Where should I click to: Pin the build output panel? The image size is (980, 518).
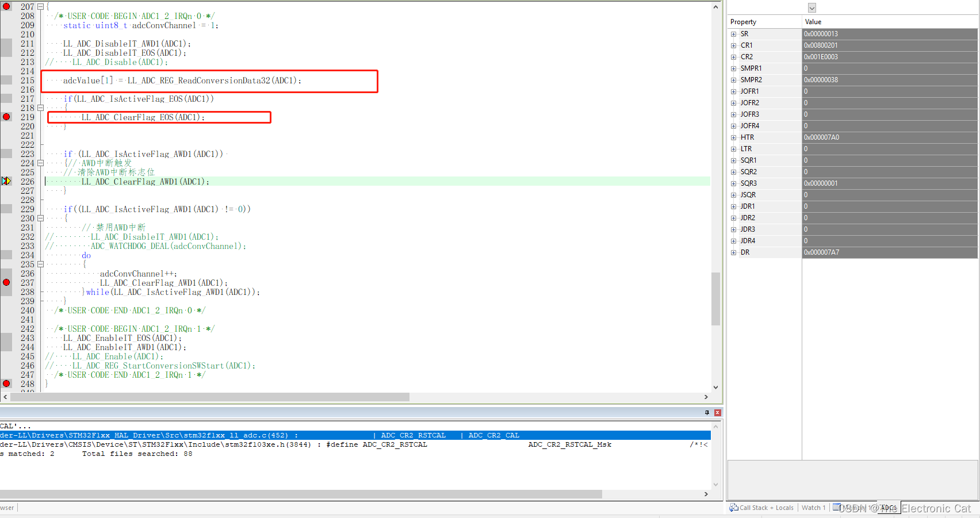[x=707, y=413]
